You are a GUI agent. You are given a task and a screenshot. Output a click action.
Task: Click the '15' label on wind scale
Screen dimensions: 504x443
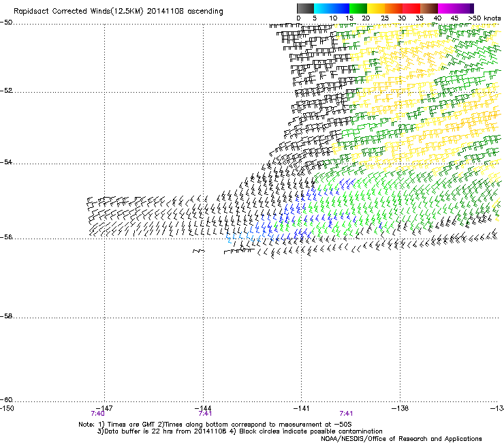point(349,18)
